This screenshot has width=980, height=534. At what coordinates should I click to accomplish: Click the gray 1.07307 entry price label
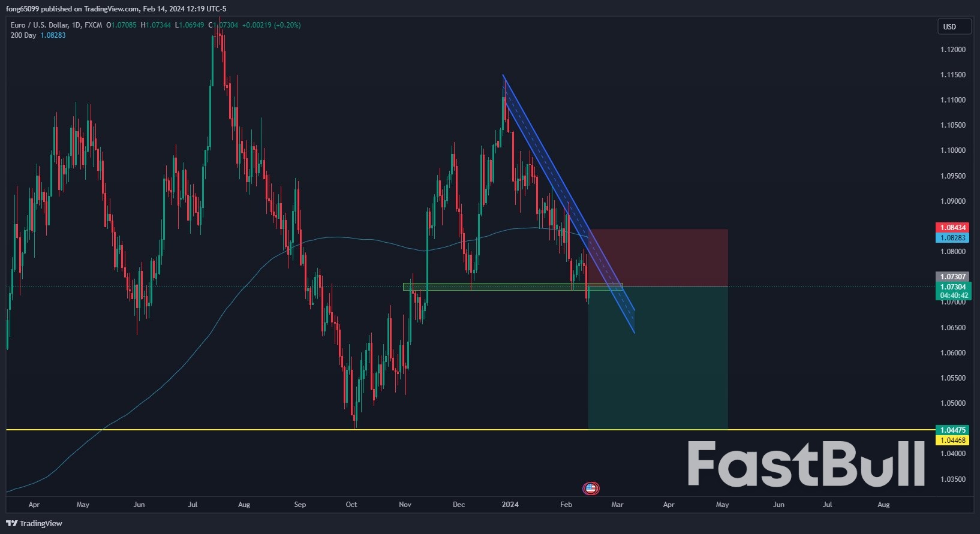(952, 277)
